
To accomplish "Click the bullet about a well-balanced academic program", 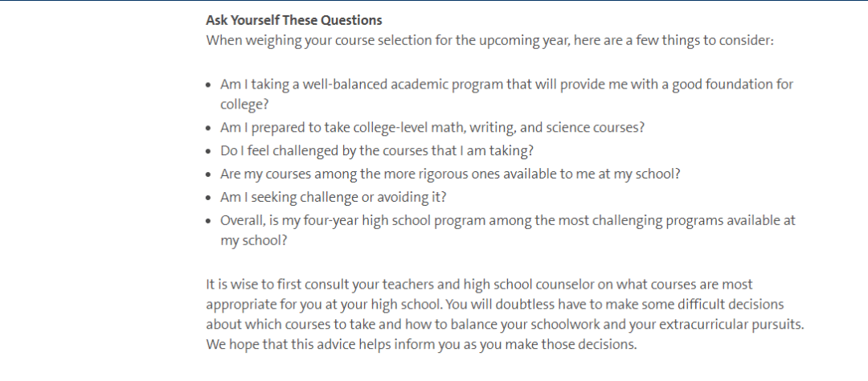I will pos(506,84).
